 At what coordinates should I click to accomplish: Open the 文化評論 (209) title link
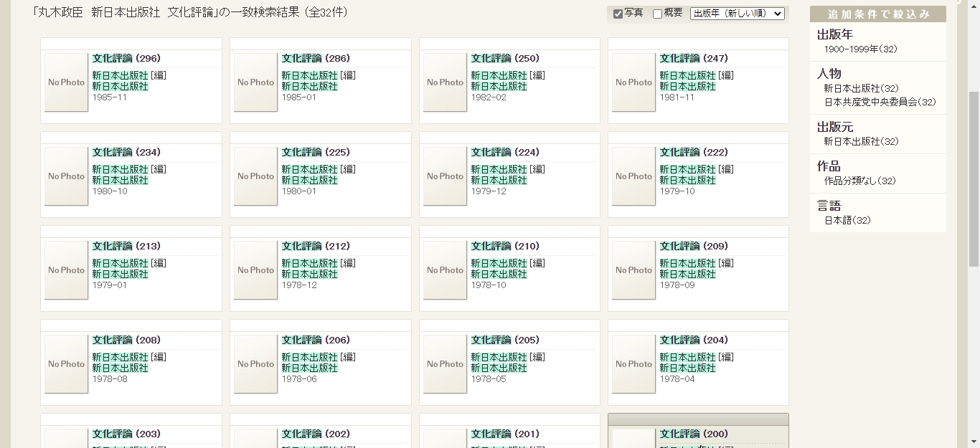tap(694, 247)
